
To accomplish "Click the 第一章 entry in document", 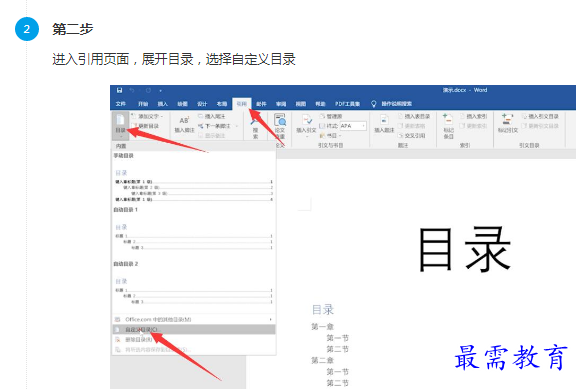I will click(x=322, y=327).
